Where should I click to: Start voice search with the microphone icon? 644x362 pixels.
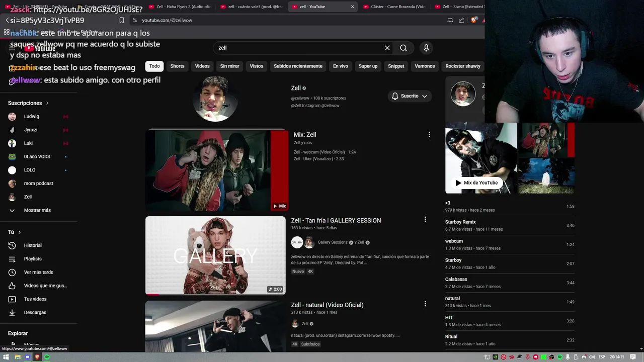(x=426, y=48)
